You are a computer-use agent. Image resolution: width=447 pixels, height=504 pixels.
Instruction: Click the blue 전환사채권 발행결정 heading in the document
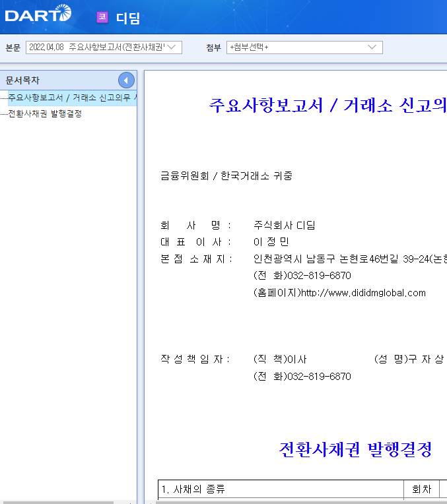(x=355, y=449)
